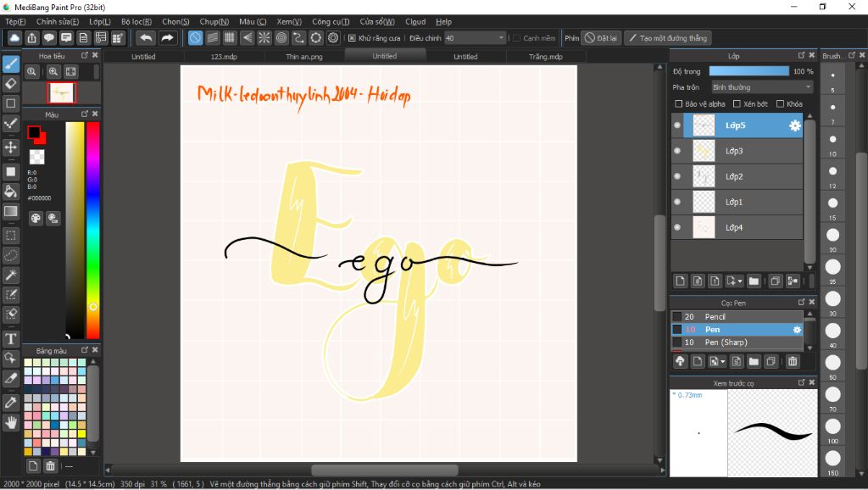868x490 pixels.
Task: Enable crisscross grid snap
Action: pyautogui.click(x=230, y=38)
